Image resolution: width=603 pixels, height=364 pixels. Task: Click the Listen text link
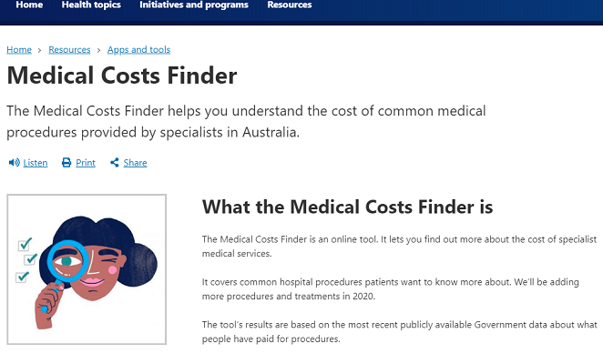point(36,163)
